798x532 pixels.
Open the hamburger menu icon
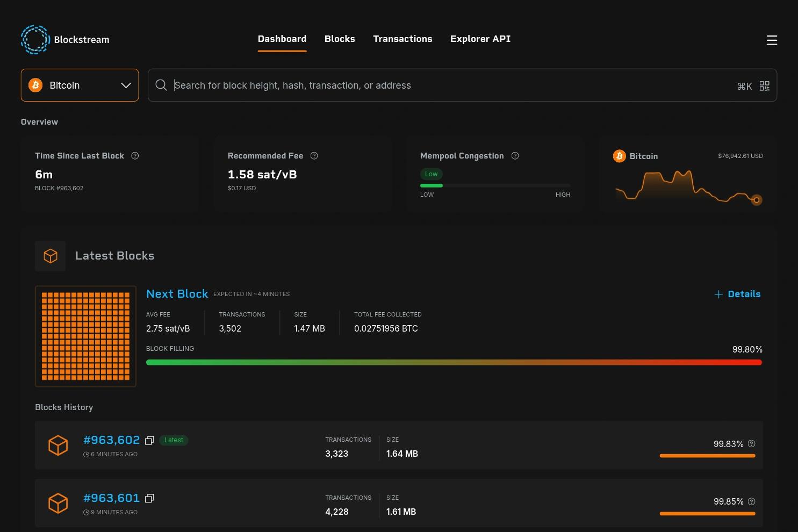click(772, 40)
